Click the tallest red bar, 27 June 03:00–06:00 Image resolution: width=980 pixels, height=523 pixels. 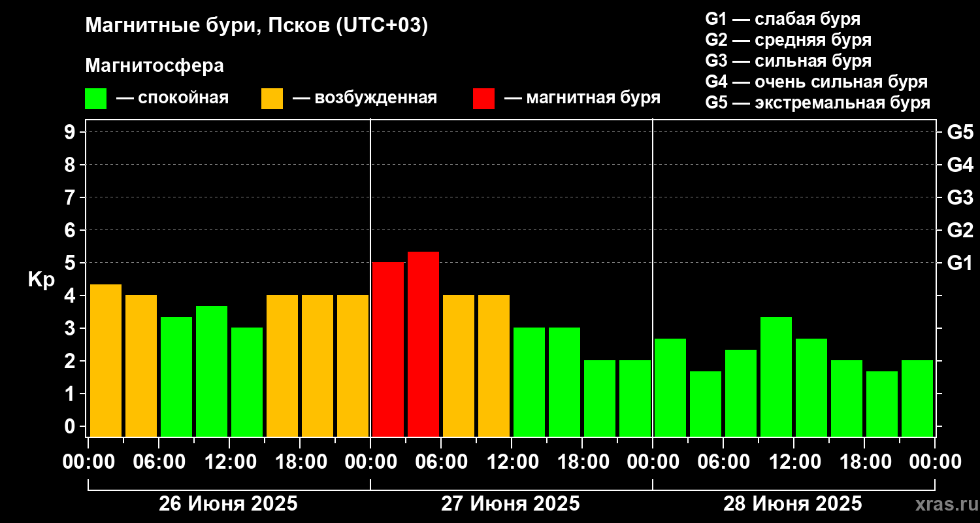[x=423, y=344]
